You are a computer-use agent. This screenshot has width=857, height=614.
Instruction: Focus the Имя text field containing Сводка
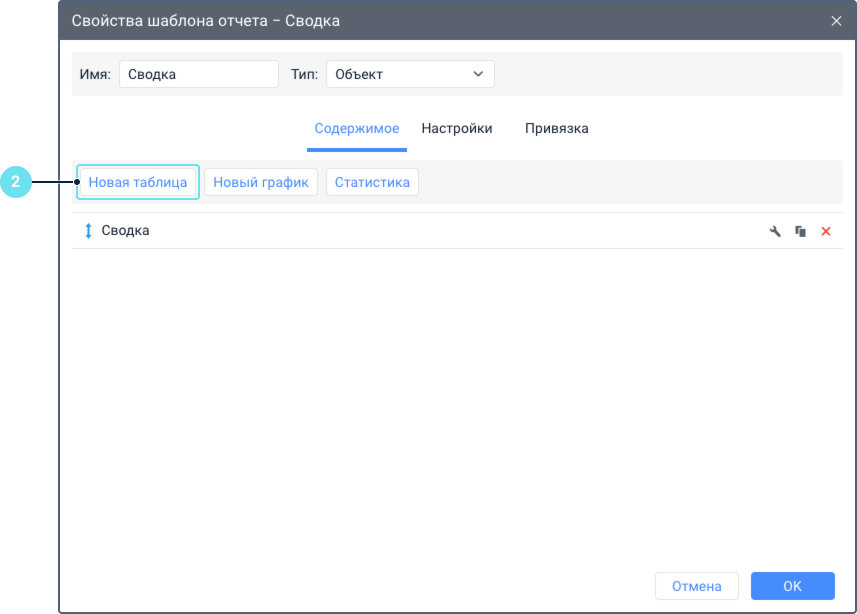198,74
